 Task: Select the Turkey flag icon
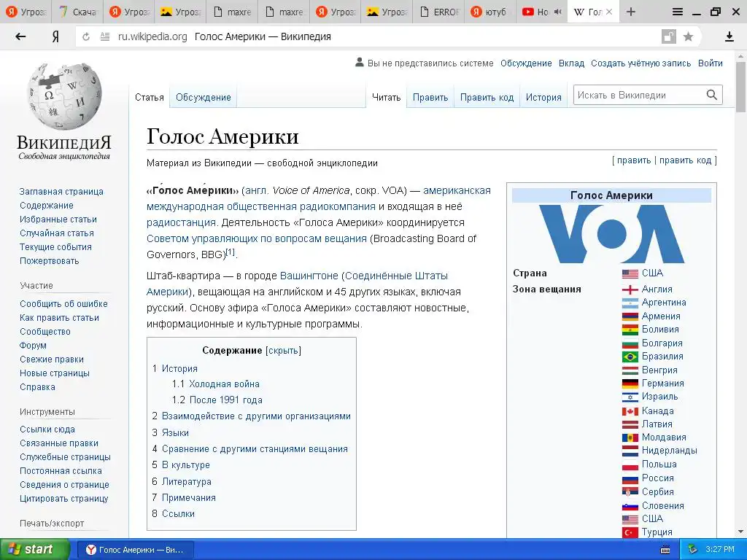[630, 532]
